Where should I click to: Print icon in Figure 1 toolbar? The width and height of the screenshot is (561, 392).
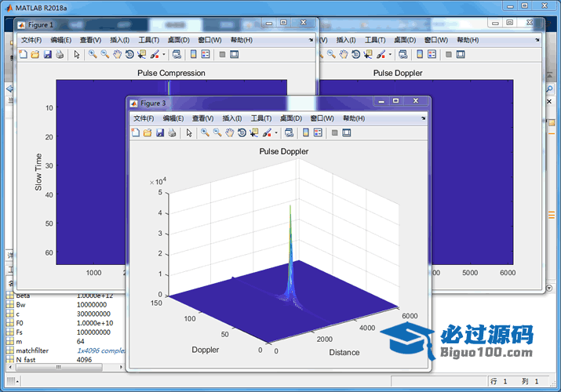click(60, 54)
